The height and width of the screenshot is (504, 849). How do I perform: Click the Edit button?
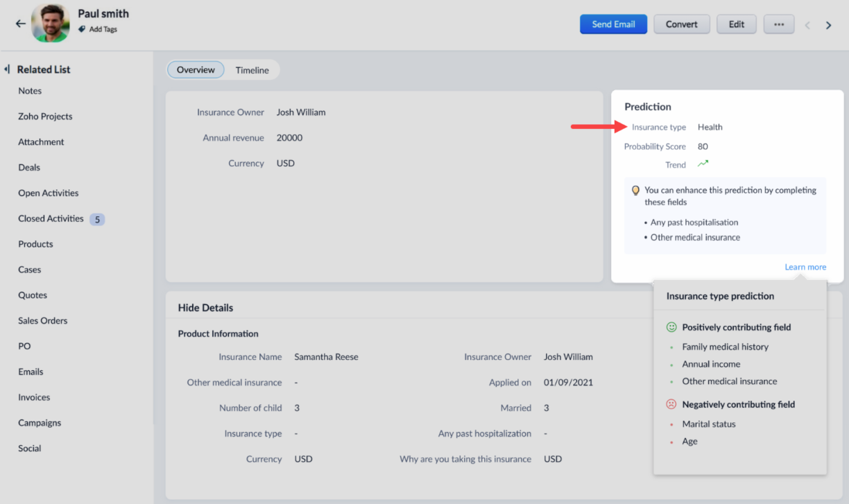coord(736,24)
